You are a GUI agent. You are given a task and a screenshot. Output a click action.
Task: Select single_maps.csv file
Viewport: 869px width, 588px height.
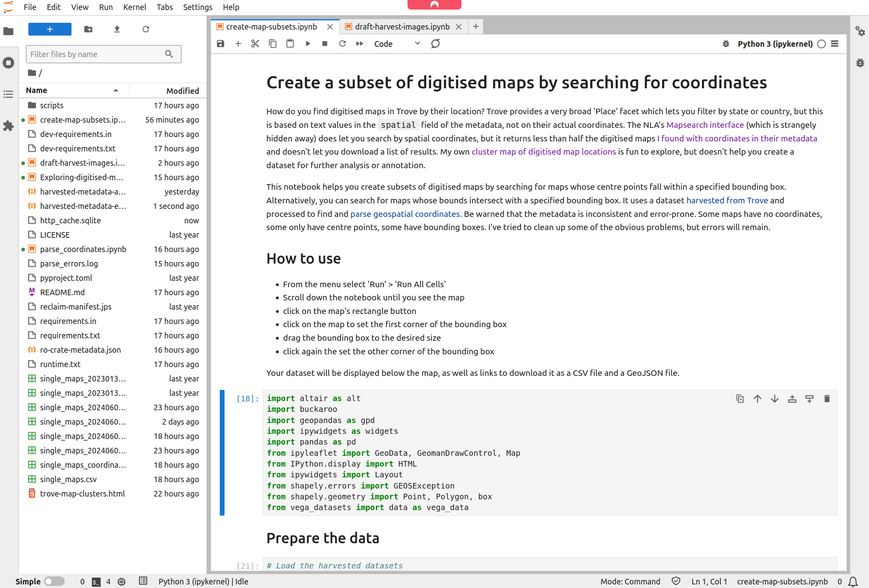pyautogui.click(x=113, y=479)
